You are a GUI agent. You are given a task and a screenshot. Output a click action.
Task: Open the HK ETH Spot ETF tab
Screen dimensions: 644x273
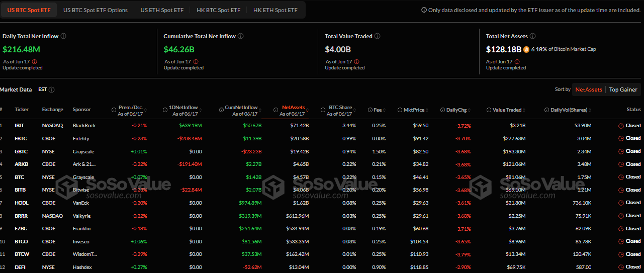[x=275, y=10]
